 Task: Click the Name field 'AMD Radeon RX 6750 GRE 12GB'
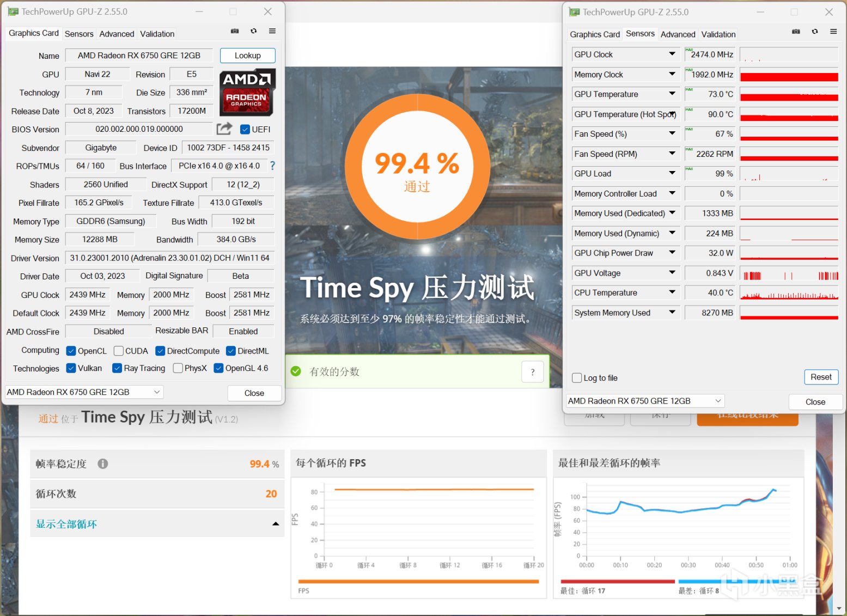139,56
